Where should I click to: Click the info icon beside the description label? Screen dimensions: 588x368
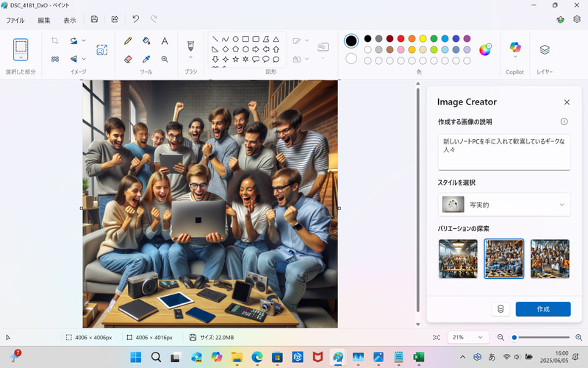point(564,121)
